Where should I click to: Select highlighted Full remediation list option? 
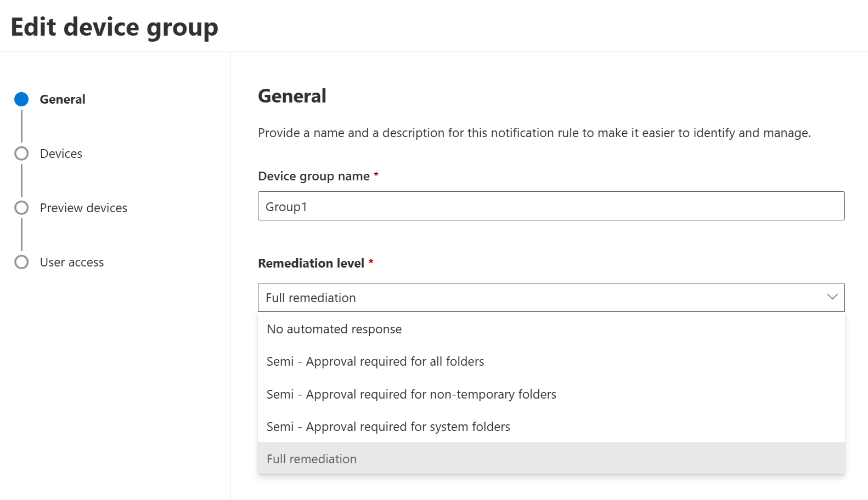point(312,459)
